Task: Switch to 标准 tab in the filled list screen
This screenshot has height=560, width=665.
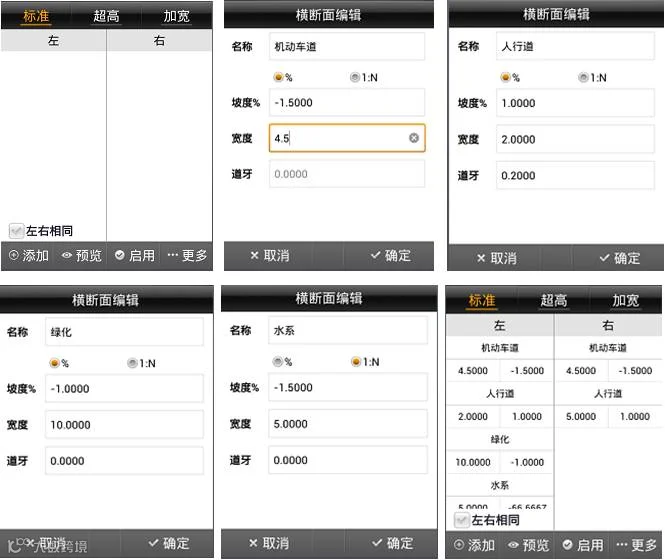Action: 481,300
